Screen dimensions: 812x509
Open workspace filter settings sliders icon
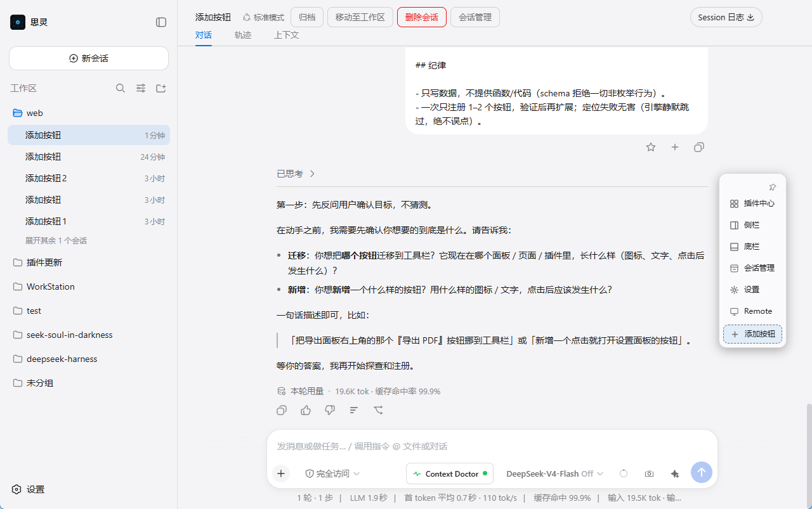pyautogui.click(x=141, y=88)
